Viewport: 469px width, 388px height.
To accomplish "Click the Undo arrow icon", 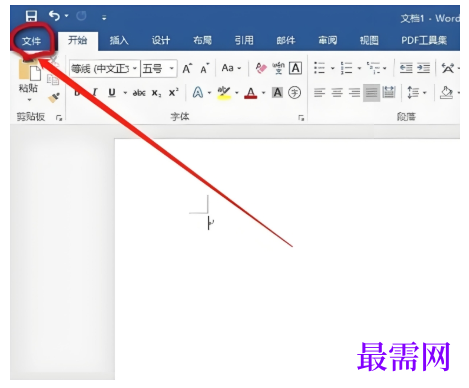I will (x=54, y=16).
